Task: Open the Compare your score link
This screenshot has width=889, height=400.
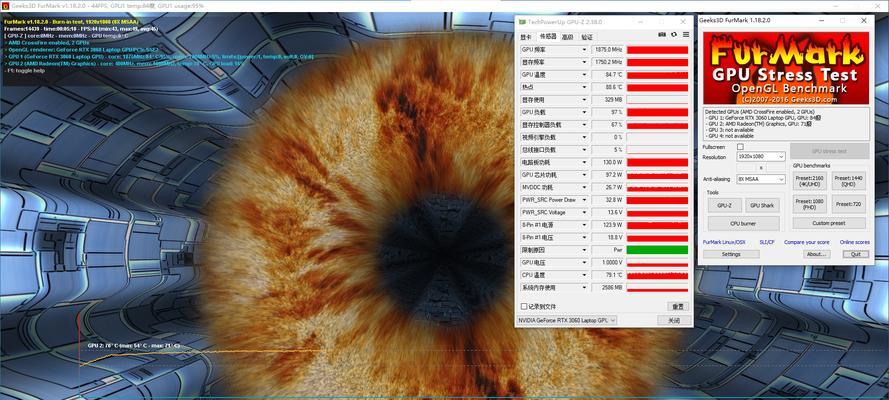Action: [807, 242]
